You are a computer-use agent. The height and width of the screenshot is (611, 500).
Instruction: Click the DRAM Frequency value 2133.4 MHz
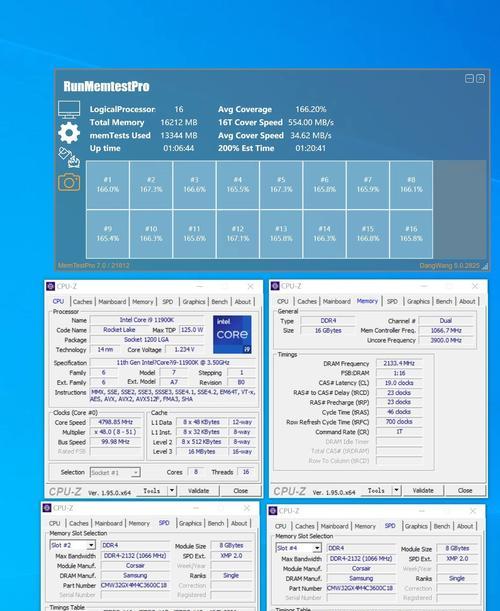point(399,363)
